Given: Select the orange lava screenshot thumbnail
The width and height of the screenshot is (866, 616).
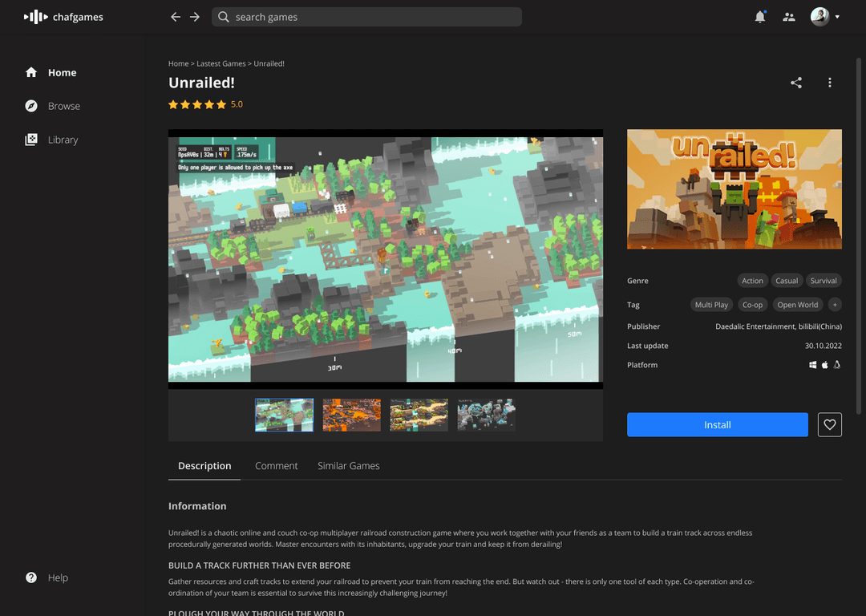Looking at the screenshot, I should click(352, 415).
